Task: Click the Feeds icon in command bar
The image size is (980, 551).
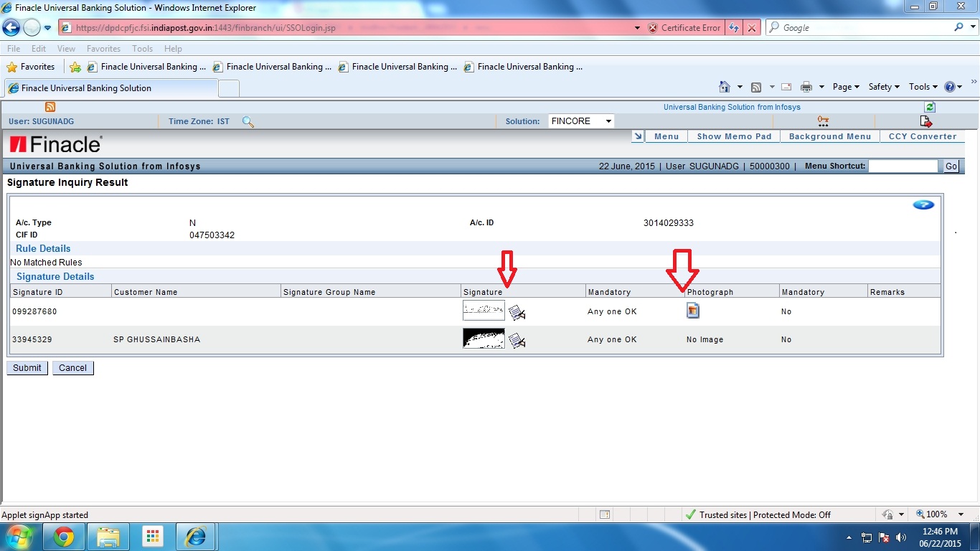Action: coord(756,87)
